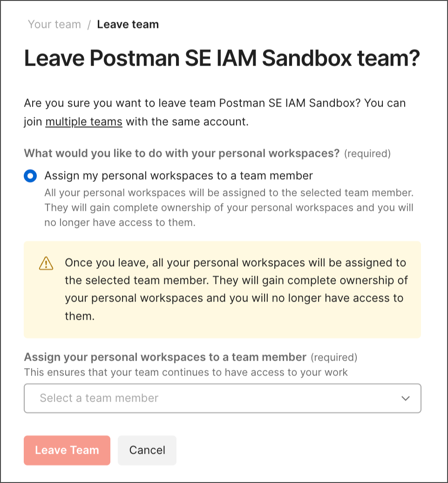
Task: Click the Leave Team button
Action: [x=67, y=450]
